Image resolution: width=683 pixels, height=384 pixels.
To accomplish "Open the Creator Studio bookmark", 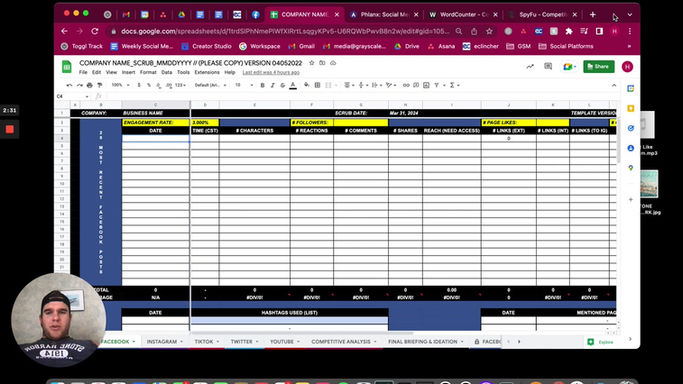I will 206,46.
